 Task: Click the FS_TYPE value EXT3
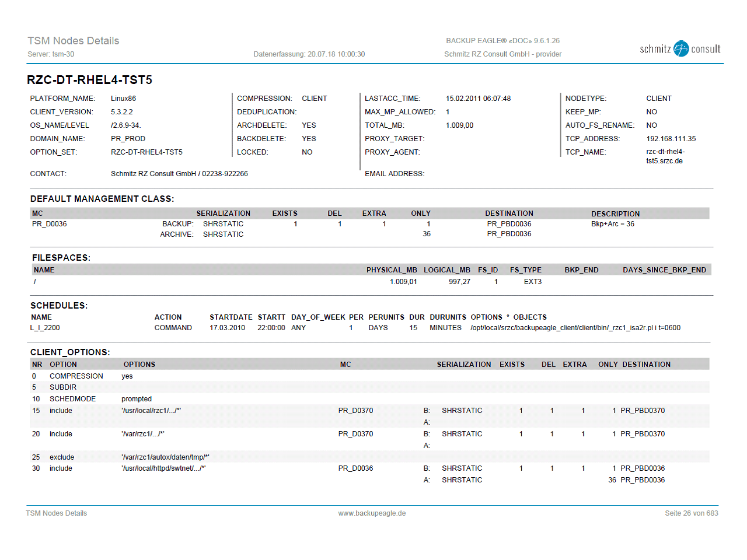(x=532, y=282)
